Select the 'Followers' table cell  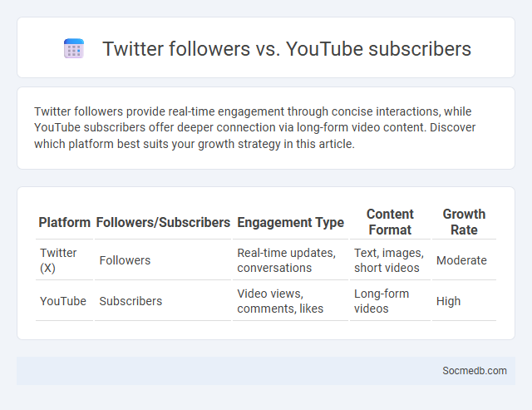pos(163,260)
